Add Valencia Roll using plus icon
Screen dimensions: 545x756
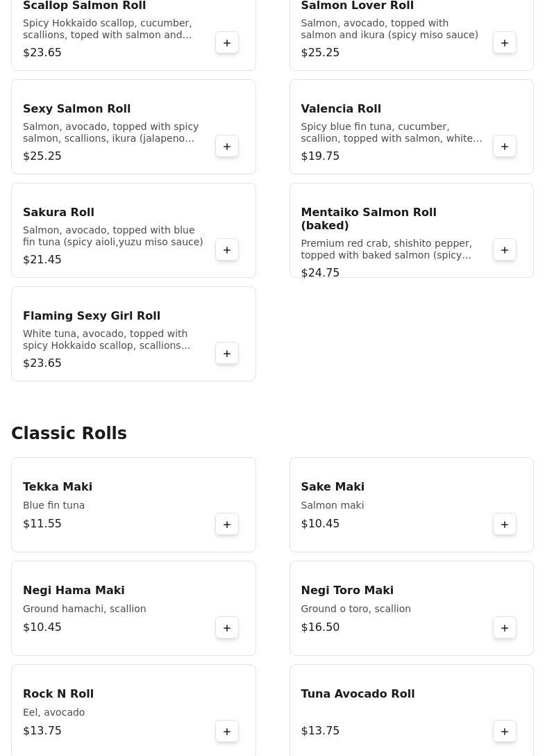505,147
